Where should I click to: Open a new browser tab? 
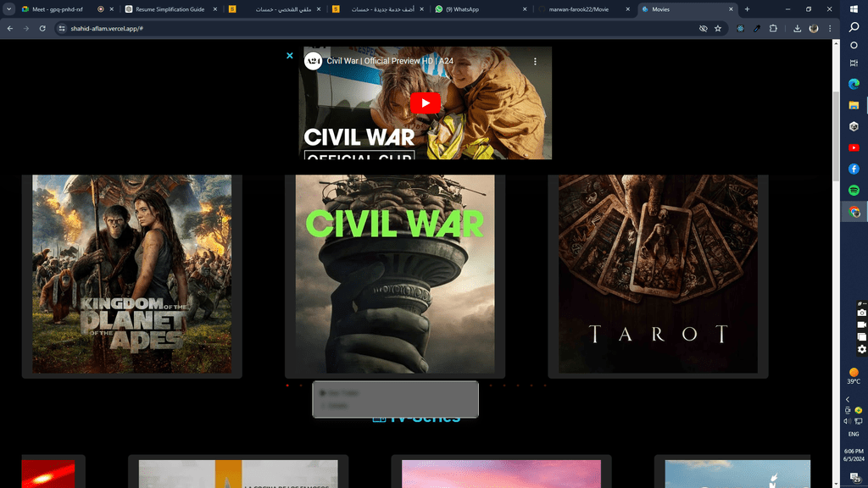click(747, 9)
